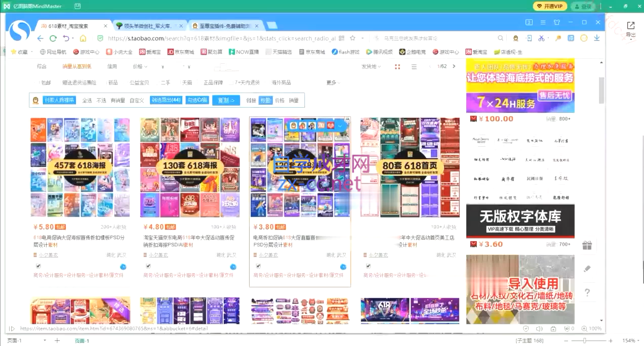Reload the page with the green refresh icon
The height and width of the screenshot is (346, 644).
(x=52, y=38)
